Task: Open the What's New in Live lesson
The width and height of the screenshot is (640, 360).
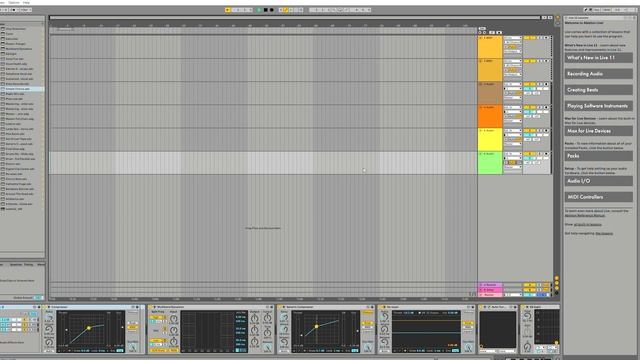Action: pyautogui.click(x=598, y=58)
